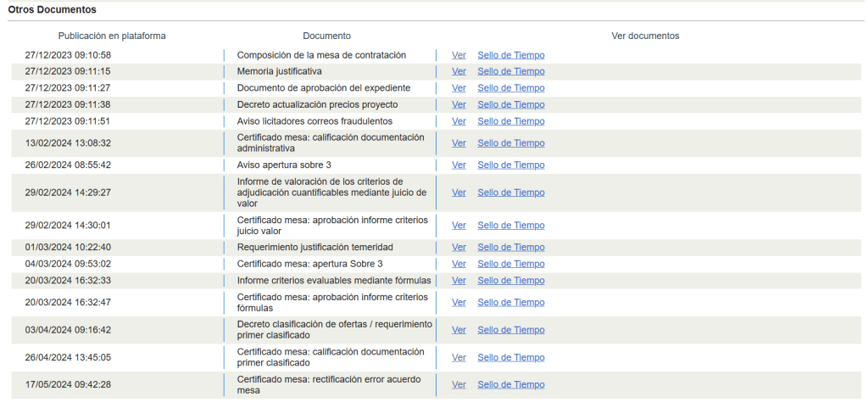
Task: Open Sello de Tiempo for documentación primer clasificado
Action: pos(510,358)
